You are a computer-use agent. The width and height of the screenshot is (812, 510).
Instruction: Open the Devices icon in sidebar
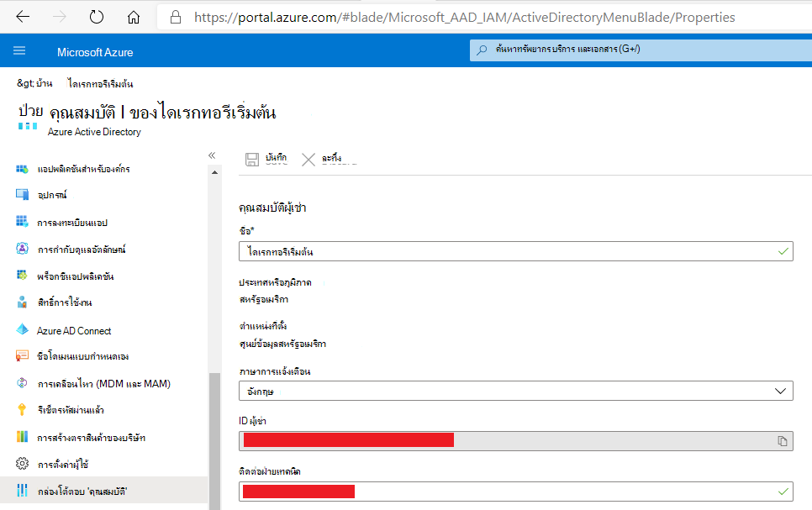click(22, 195)
